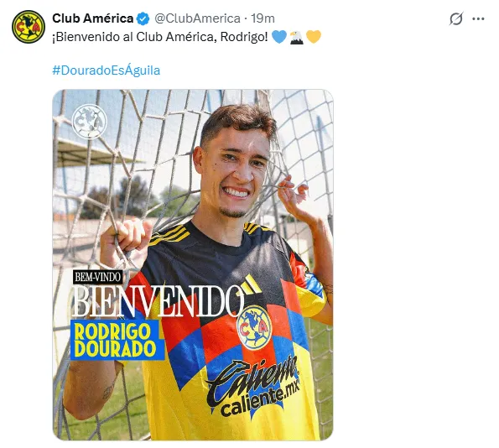499x448 pixels.
Task: Click the Rodrigo Dourado name banner
Action: pos(117,340)
